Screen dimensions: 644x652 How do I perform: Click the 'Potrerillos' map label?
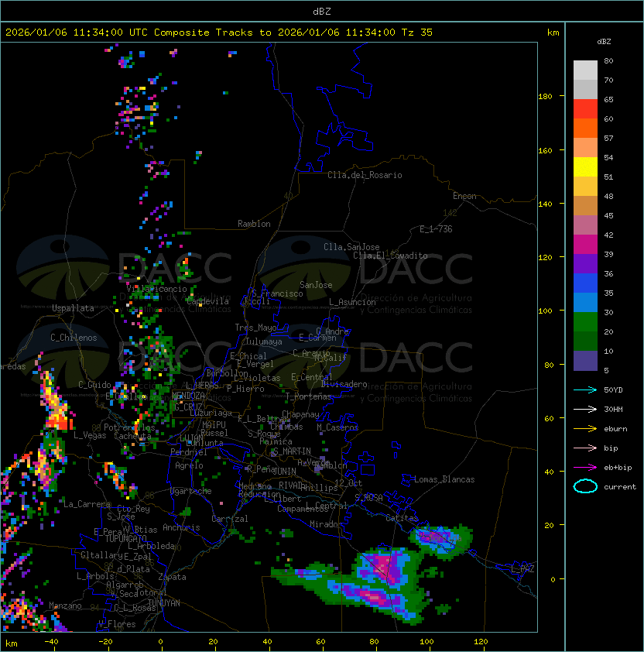[129, 427]
